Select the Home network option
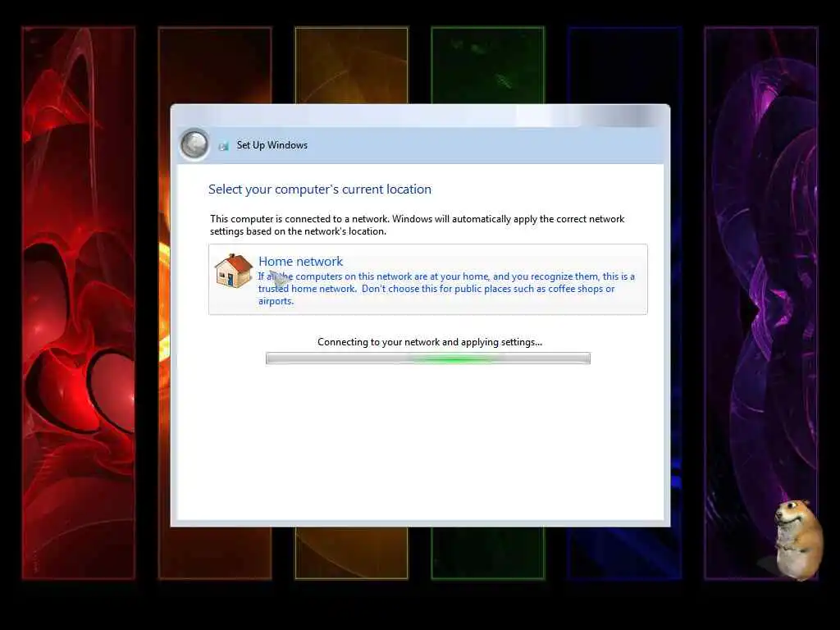The width and height of the screenshot is (840, 630). 427,279
